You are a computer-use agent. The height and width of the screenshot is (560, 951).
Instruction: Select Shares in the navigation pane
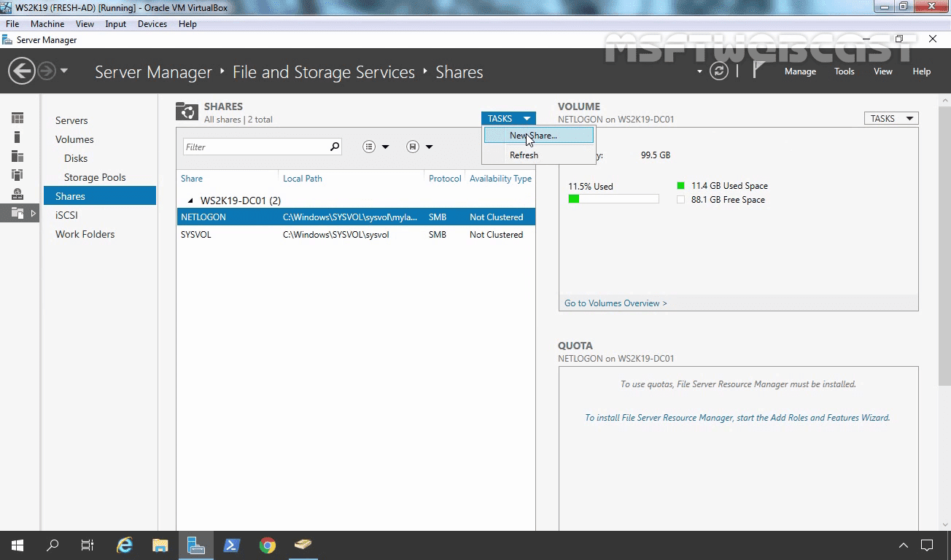[x=100, y=196]
